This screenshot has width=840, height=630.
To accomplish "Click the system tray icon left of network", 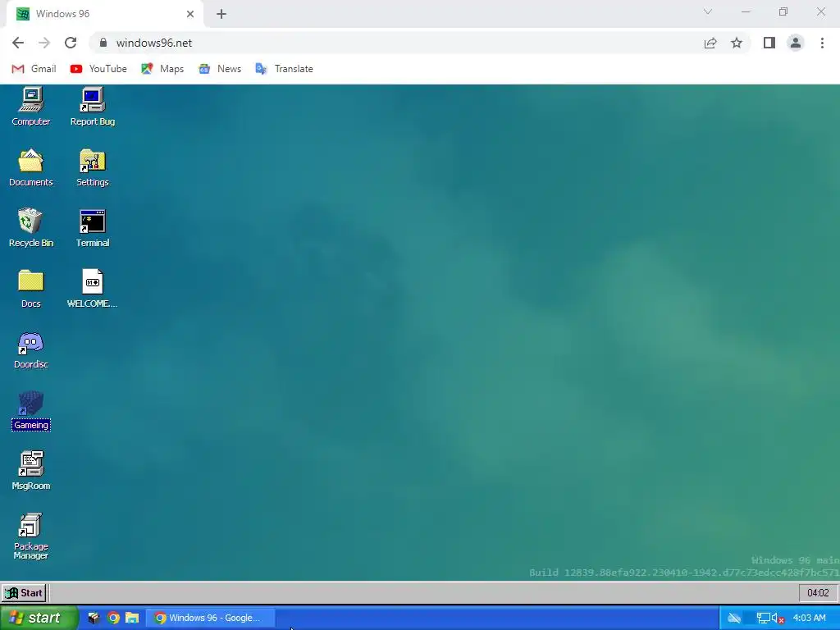I will click(x=734, y=619).
